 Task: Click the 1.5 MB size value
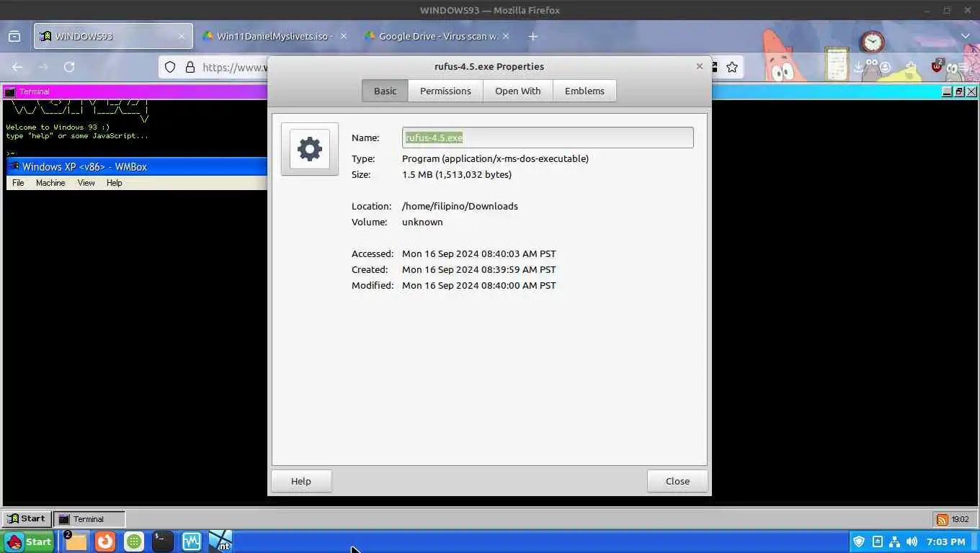pyautogui.click(x=457, y=174)
